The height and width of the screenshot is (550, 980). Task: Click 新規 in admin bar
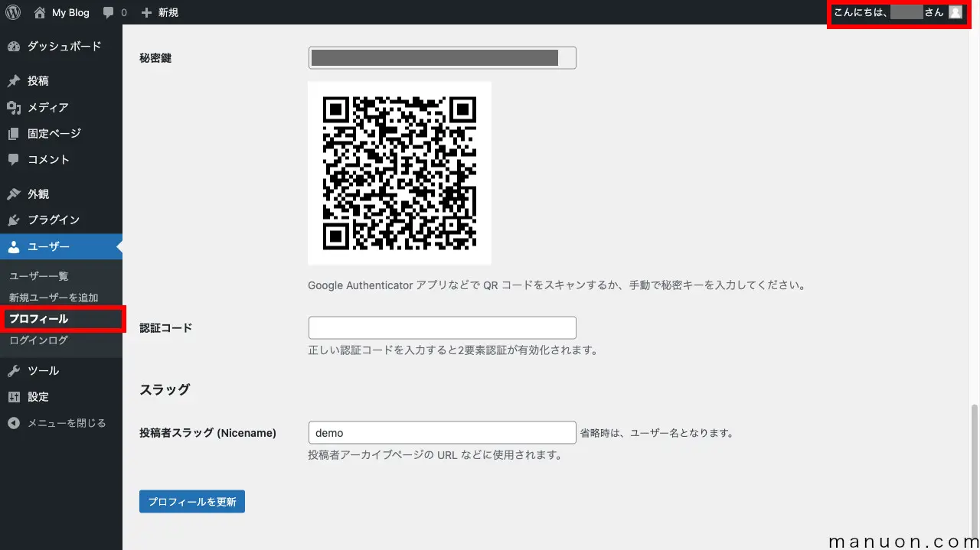point(168,13)
